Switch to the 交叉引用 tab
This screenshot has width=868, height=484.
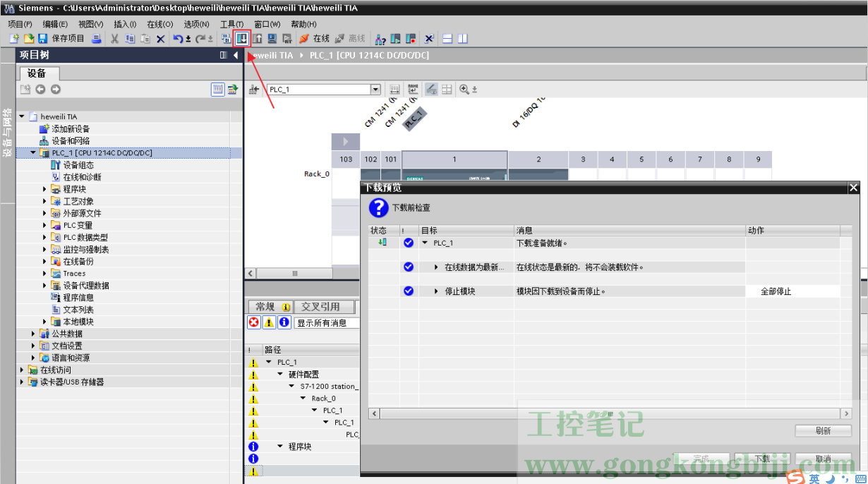320,307
